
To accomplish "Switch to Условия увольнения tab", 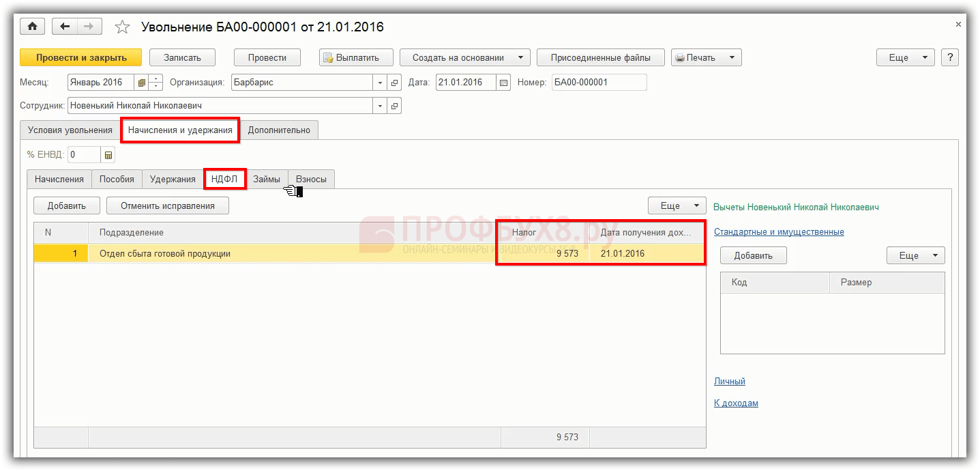I will [70, 130].
